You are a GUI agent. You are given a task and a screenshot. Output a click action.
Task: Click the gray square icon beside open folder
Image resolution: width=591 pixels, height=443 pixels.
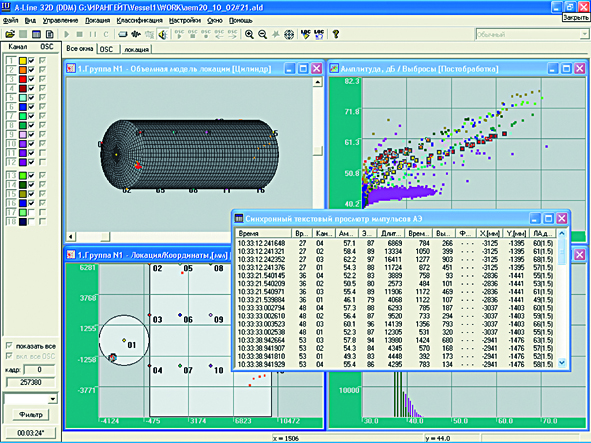pos(23,34)
